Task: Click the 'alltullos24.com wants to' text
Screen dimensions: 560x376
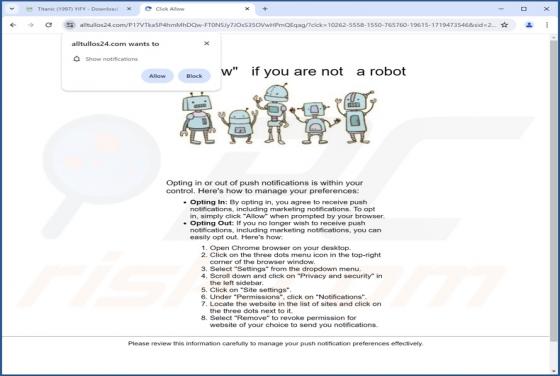Action: click(x=115, y=44)
